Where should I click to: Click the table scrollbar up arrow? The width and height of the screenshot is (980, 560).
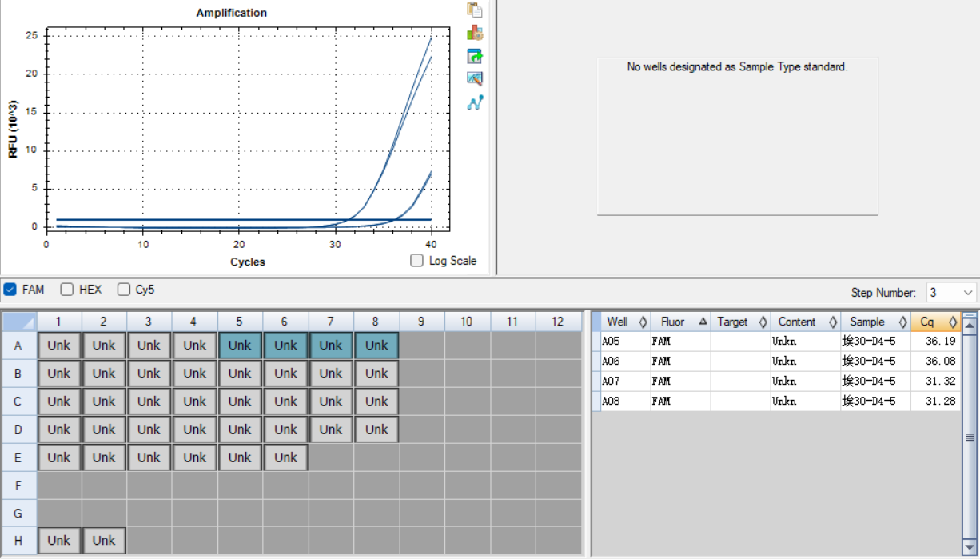pos(970,326)
